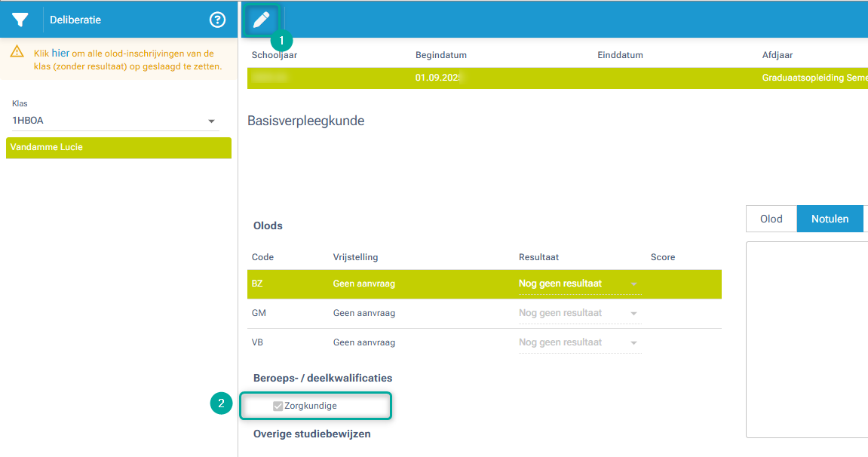868x457 pixels.
Task: Click the Resultaat column header
Action: pos(538,257)
